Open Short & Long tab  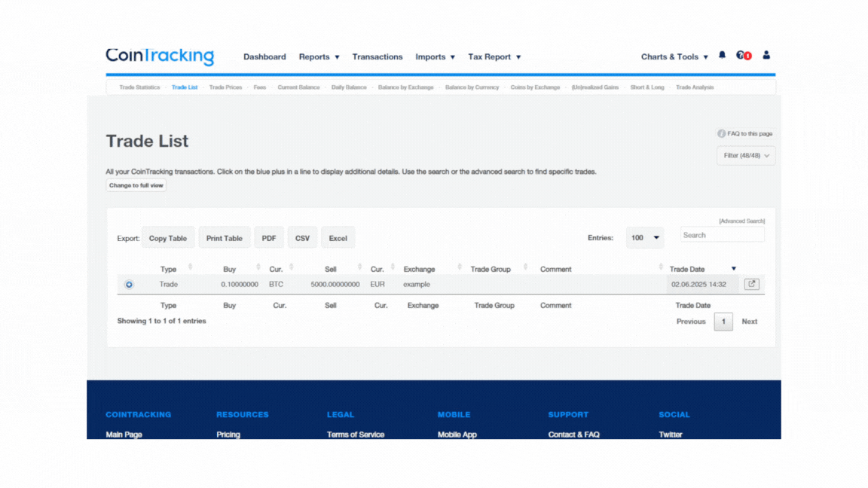[646, 87]
